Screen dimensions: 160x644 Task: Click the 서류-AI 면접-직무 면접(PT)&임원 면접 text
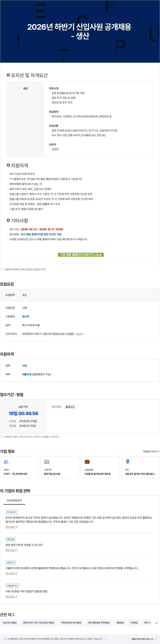(x=26, y=591)
